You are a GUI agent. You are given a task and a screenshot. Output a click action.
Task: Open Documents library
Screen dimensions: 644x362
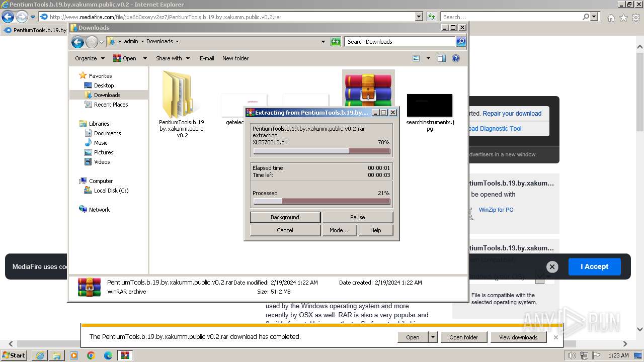point(107,133)
